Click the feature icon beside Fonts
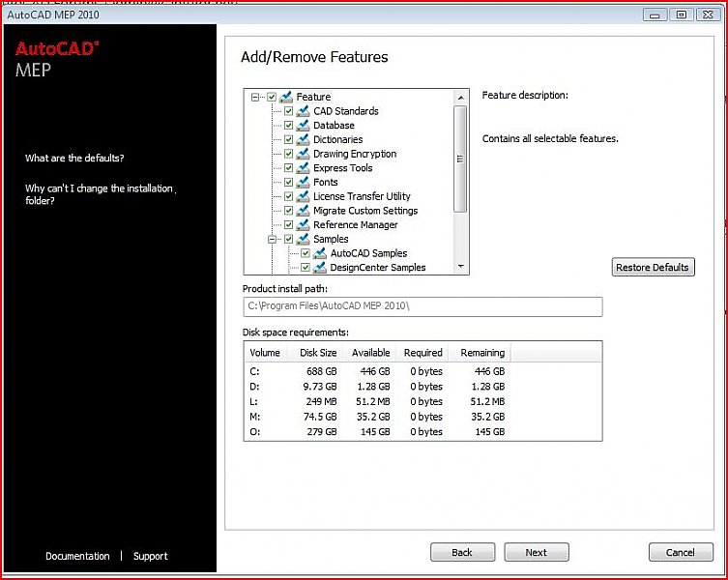Image resolution: width=728 pixels, height=580 pixels. 303,182
